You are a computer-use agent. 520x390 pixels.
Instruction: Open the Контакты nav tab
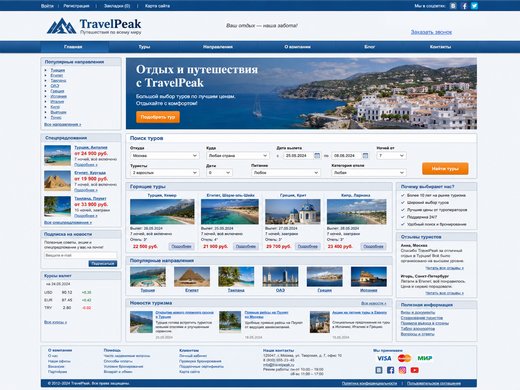(440, 47)
